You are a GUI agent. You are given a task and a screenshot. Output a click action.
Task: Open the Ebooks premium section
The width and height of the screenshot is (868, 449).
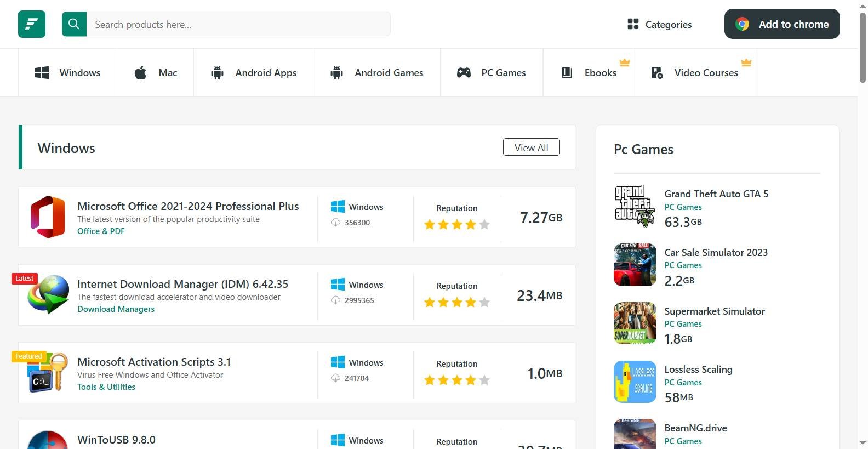point(589,73)
